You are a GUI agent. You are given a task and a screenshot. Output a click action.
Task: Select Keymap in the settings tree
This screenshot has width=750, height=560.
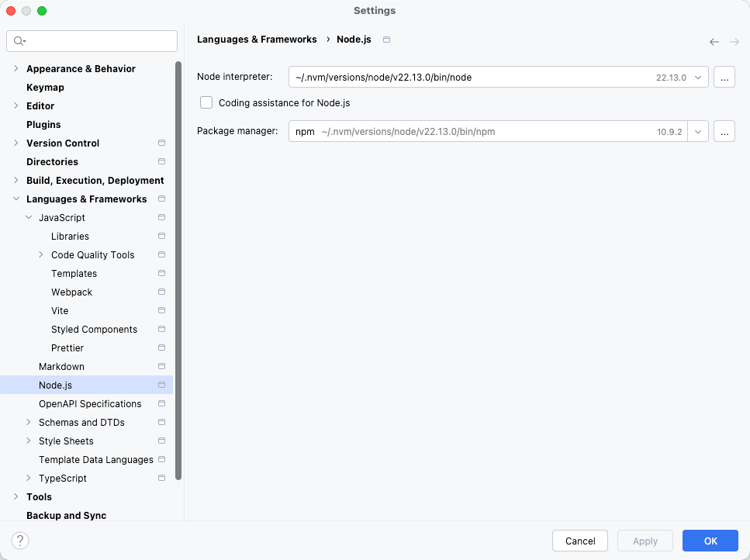point(45,88)
